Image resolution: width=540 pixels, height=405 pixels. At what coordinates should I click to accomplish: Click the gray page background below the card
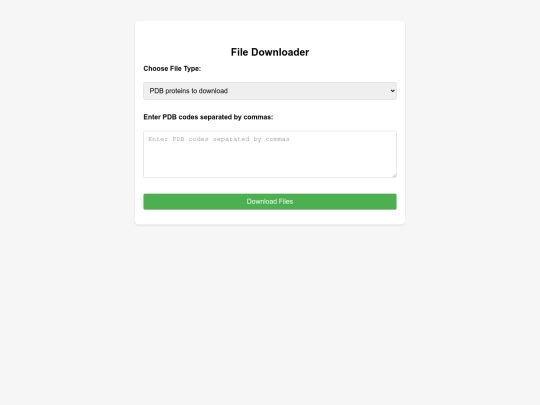(x=270, y=310)
